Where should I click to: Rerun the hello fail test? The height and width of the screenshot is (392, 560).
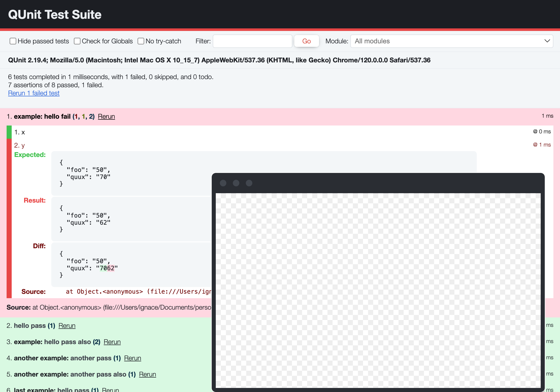(106, 116)
